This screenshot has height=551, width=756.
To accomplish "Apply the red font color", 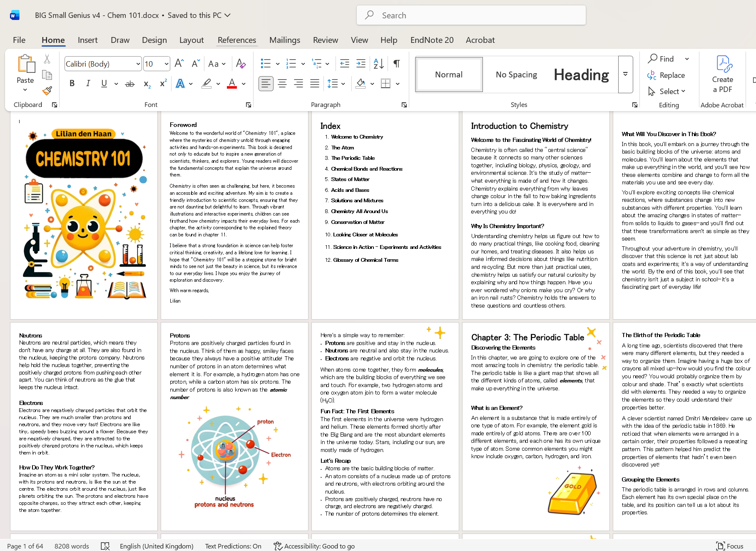I will pyautogui.click(x=232, y=84).
